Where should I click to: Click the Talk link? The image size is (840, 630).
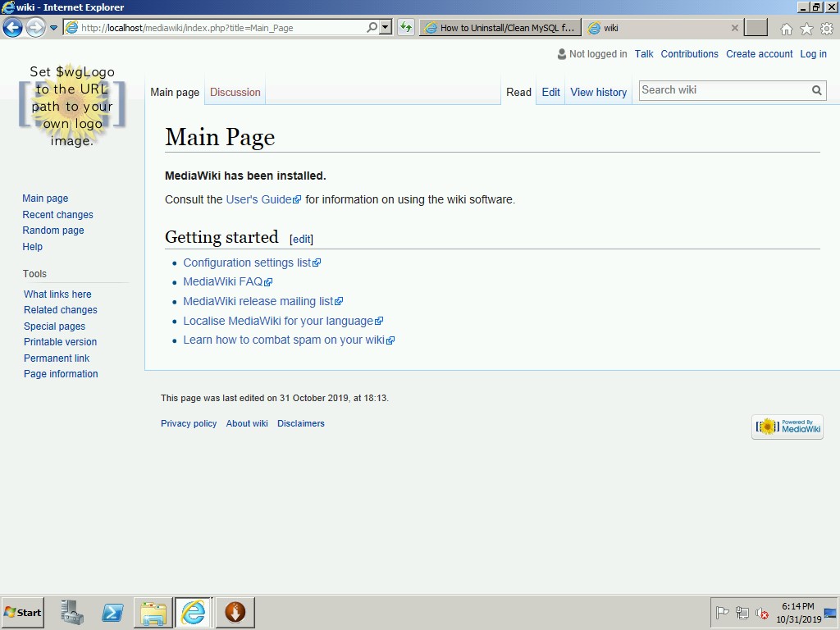click(644, 54)
